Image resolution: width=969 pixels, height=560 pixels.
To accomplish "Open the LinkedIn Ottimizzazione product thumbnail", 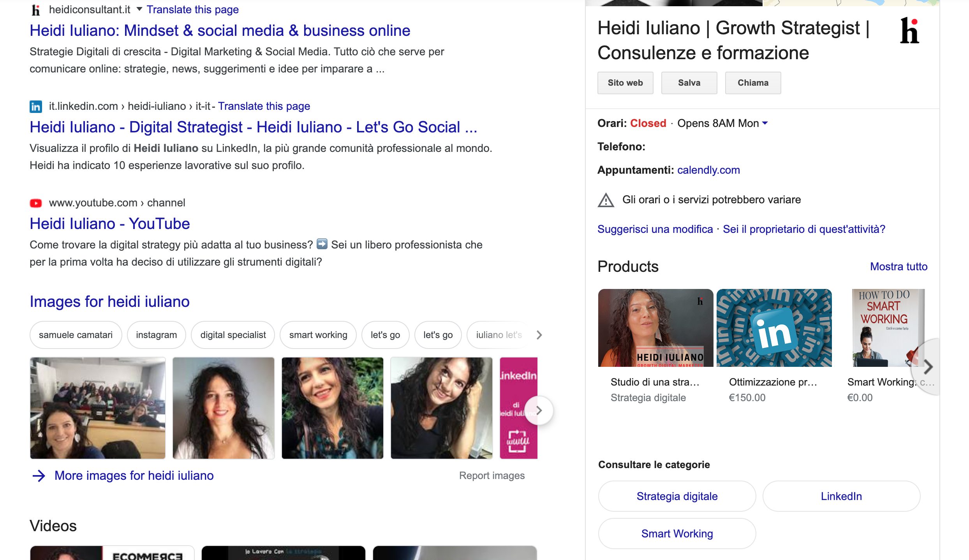I will [774, 328].
